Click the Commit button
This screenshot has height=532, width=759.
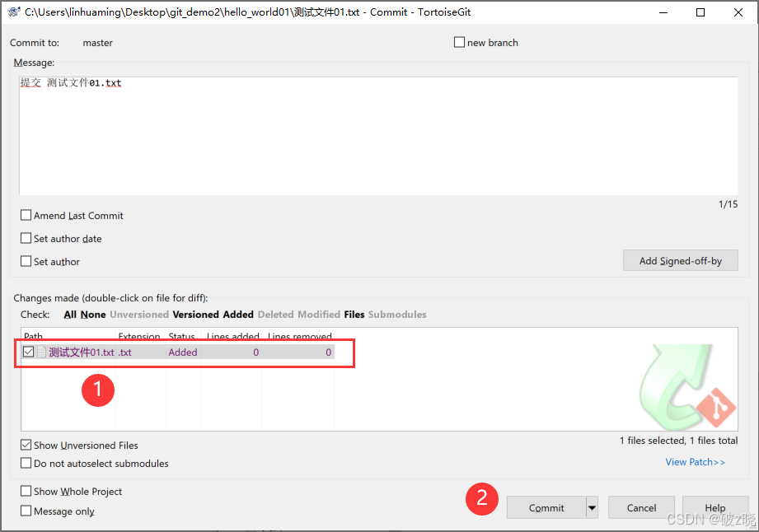(x=546, y=508)
